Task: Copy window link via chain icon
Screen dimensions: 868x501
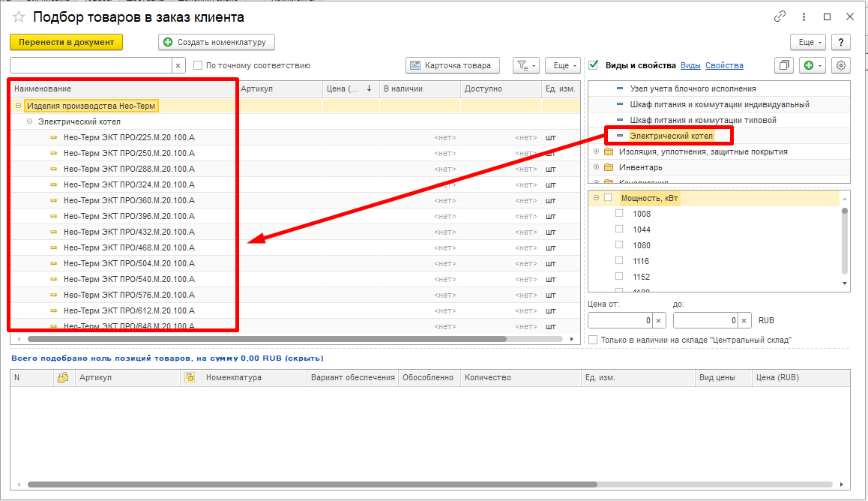Action: click(x=780, y=16)
